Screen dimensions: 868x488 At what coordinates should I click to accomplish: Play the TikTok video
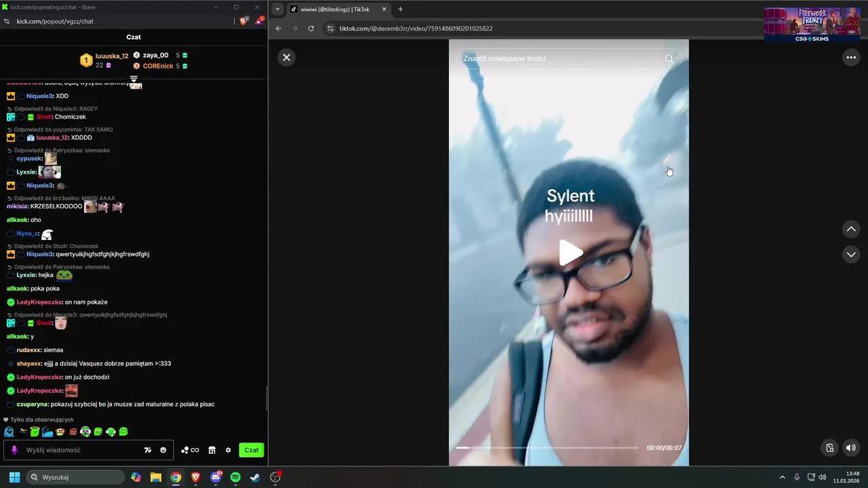tap(570, 253)
